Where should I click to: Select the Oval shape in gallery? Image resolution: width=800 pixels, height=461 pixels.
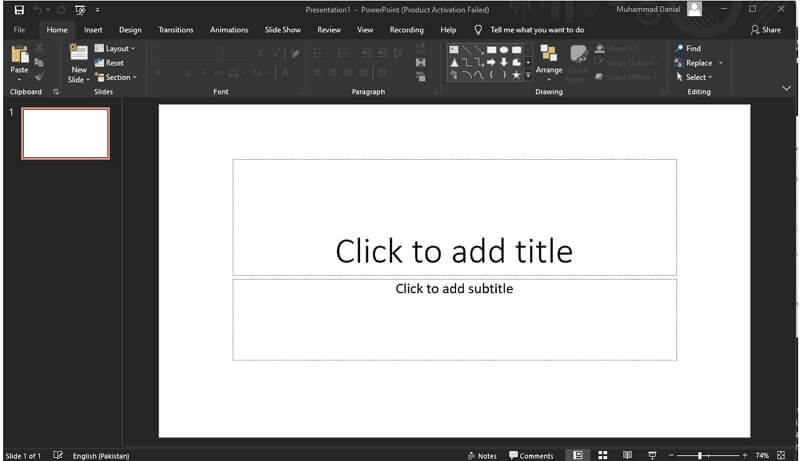(504, 49)
